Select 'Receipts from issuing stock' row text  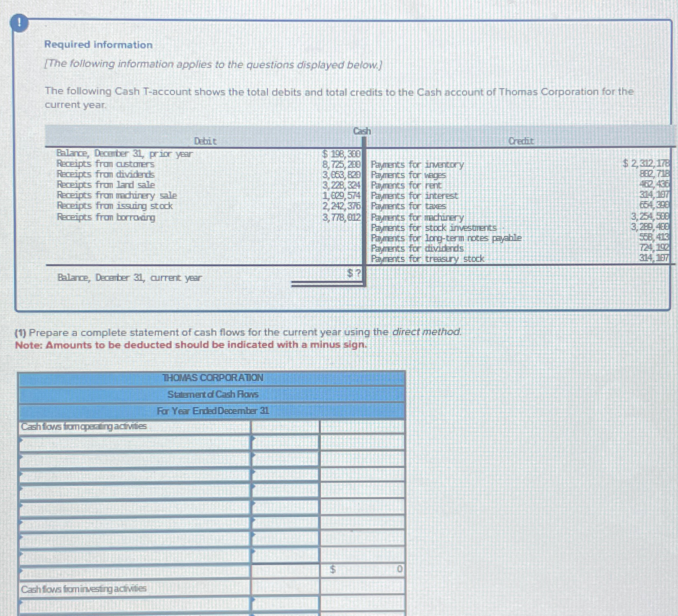[115, 206]
